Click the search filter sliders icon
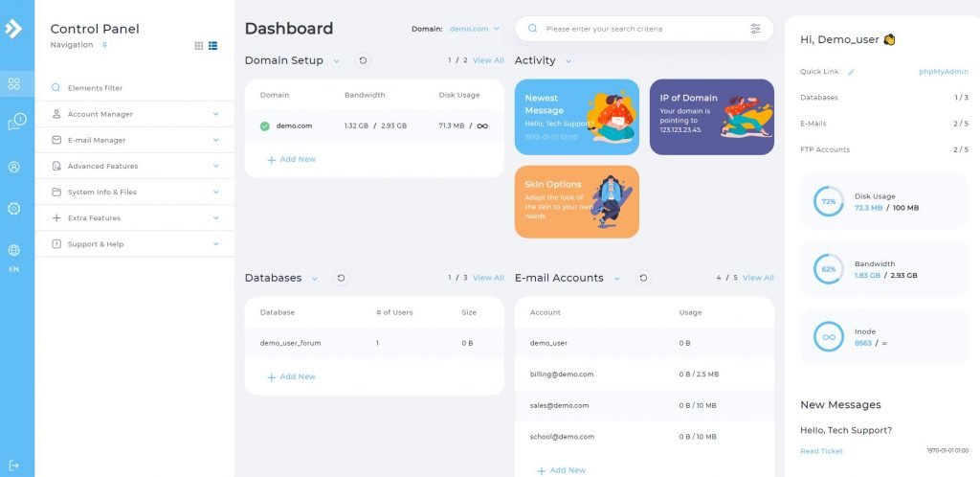This screenshot has width=980, height=477. pos(755,29)
